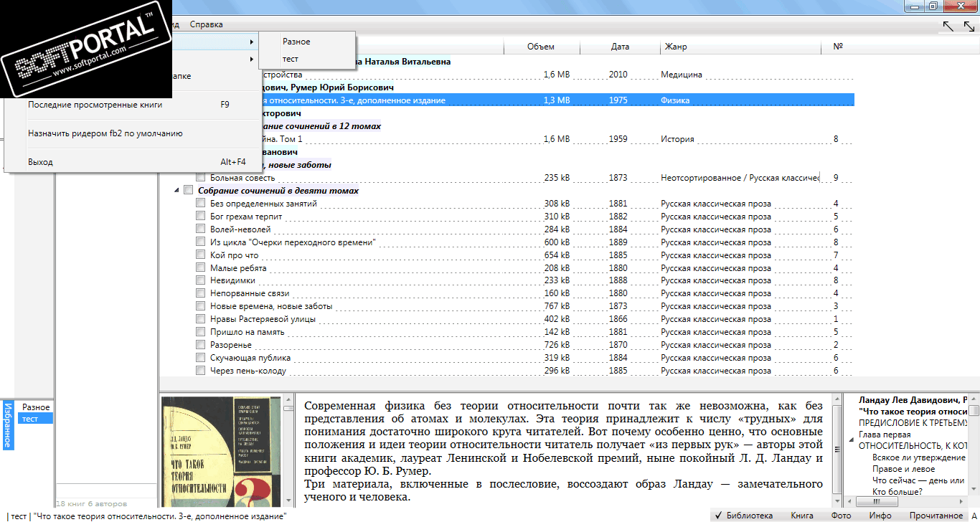Screen dimensions: 980x522
Task: Tick the 'Собрание сочинений в девяти томах' series checkbox
Action: point(189,191)
